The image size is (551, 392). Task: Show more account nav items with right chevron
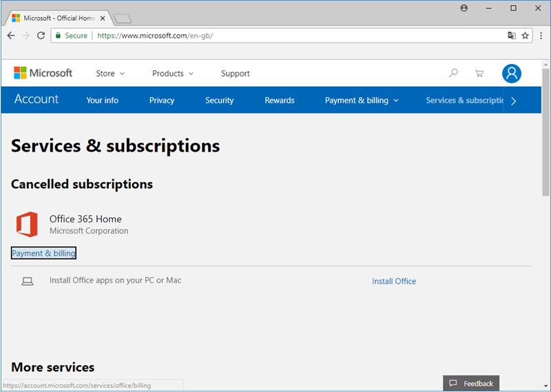tap(513, 101)
